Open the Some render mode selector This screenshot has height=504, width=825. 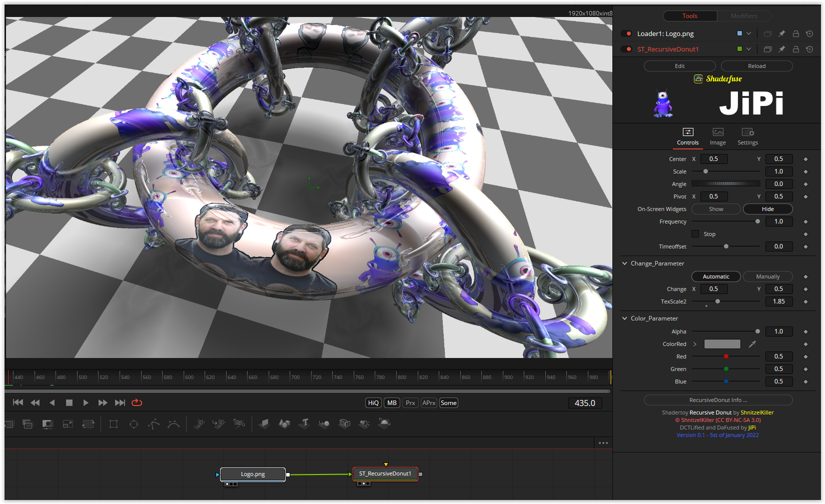448,403
